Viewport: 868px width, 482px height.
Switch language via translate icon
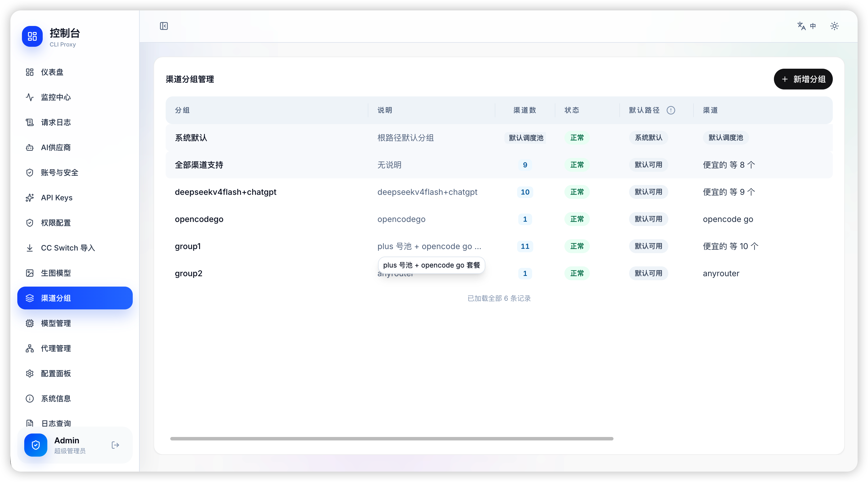coord(801,26)
